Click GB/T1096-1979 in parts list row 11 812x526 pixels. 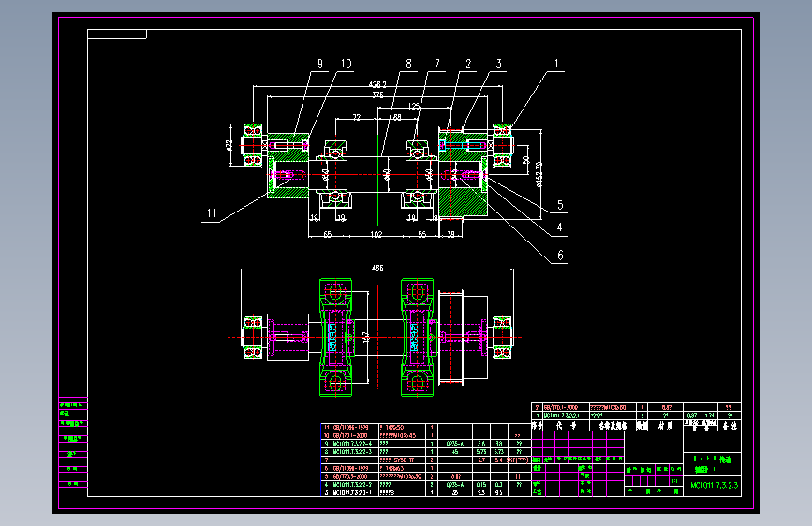(x=350, y=428)
